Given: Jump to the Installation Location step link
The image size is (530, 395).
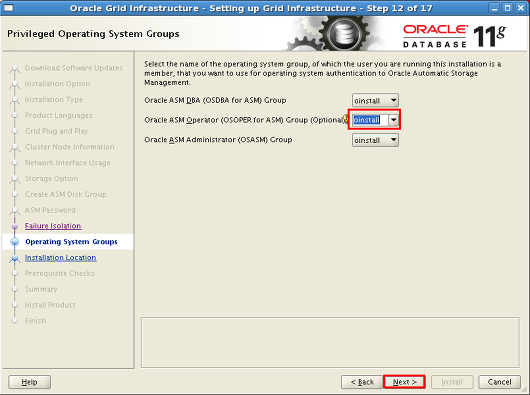Looking at the screenshot, I should click(x=61, y=257).
